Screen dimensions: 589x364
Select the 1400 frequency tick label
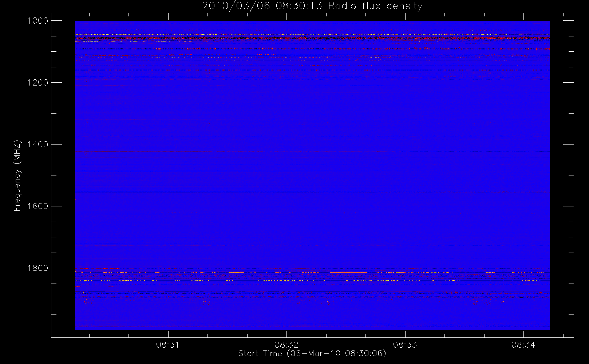38,145
